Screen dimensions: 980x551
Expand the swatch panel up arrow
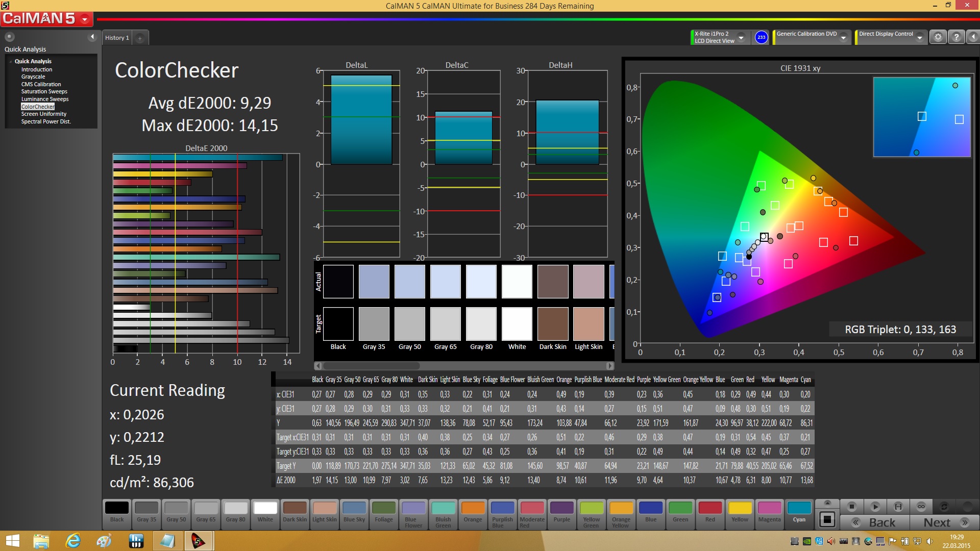point(827,503)
